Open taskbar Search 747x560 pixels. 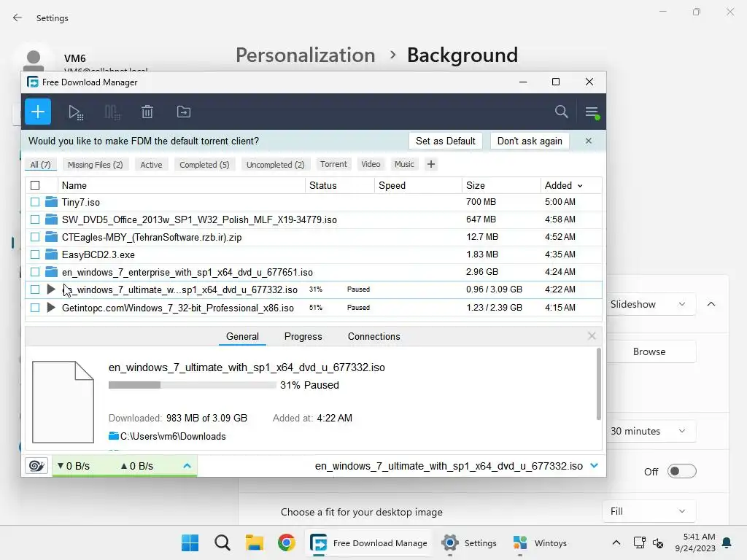[x=222, y=542]
